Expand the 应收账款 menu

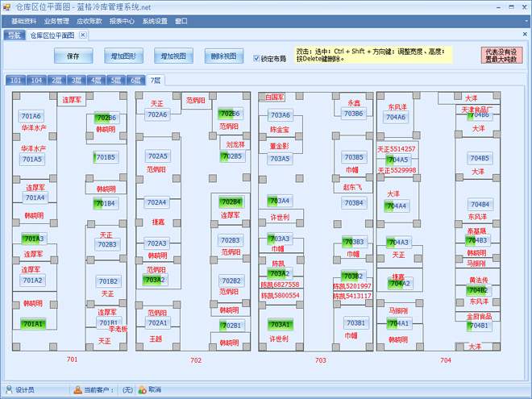tap(89, 21)
